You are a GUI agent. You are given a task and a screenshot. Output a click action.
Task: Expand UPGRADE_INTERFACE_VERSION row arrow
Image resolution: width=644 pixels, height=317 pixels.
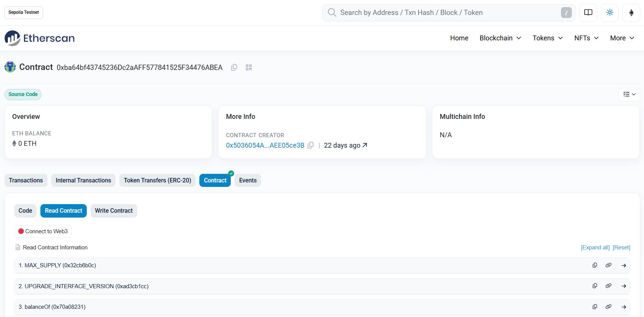pos(624,286)
